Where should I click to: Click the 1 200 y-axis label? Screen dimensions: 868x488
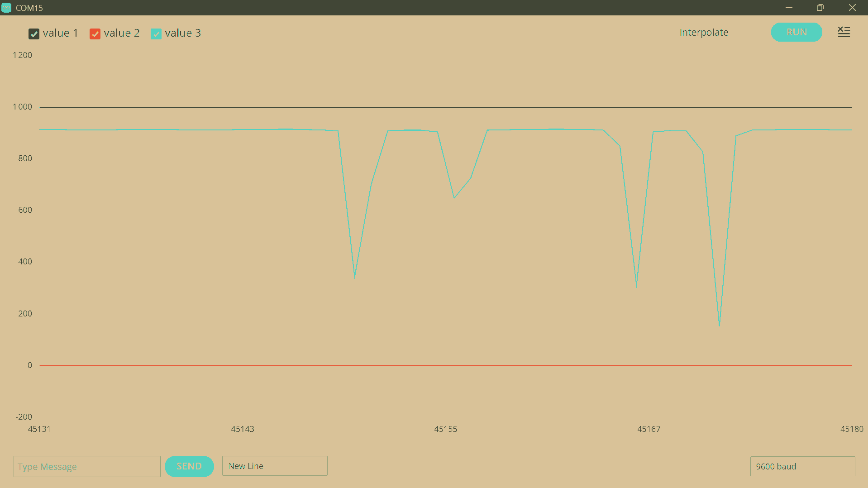[23, 55]
